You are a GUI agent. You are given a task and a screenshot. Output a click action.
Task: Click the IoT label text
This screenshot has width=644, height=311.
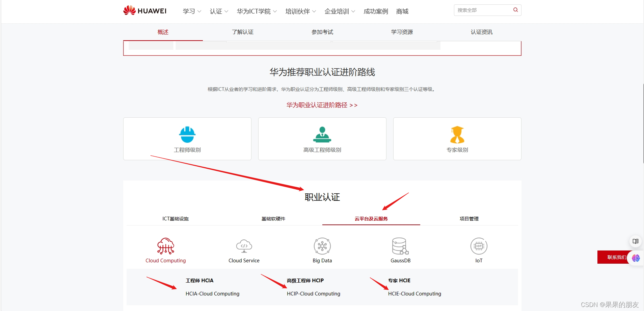[479, 261]
